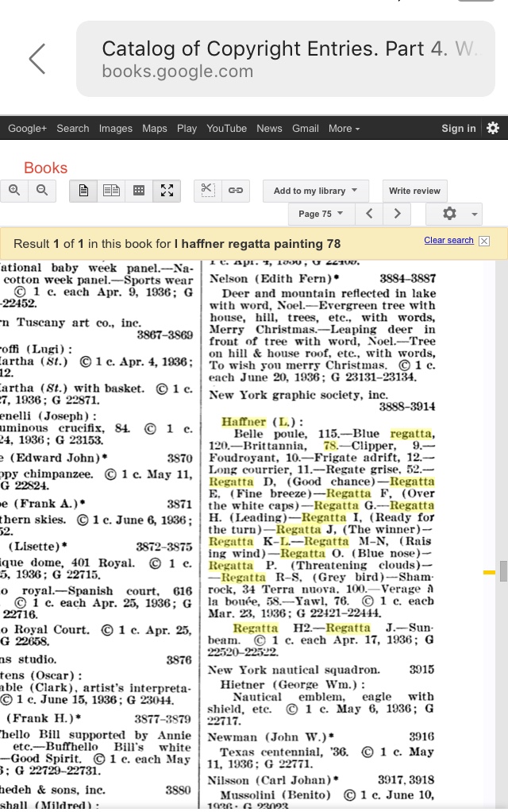Click the Write review button
This screenshot has width=508, height=812.
pyautogui.click(x=414, y=191)
